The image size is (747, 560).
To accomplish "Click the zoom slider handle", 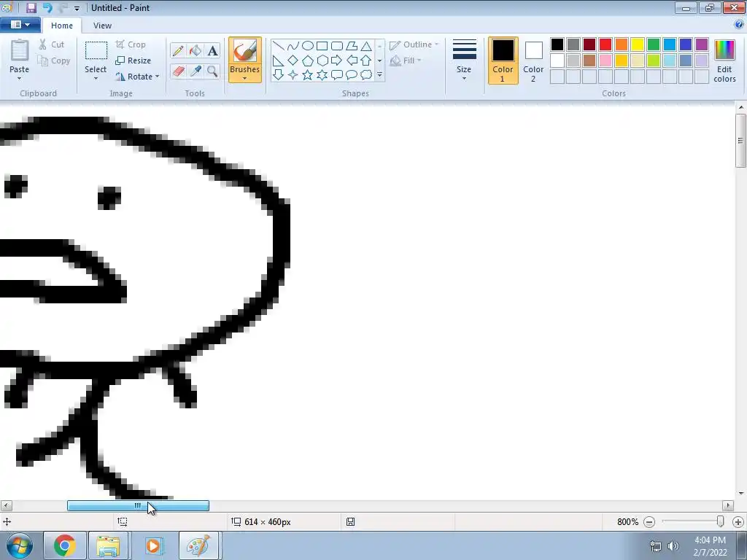I will (x=720, y=522).
